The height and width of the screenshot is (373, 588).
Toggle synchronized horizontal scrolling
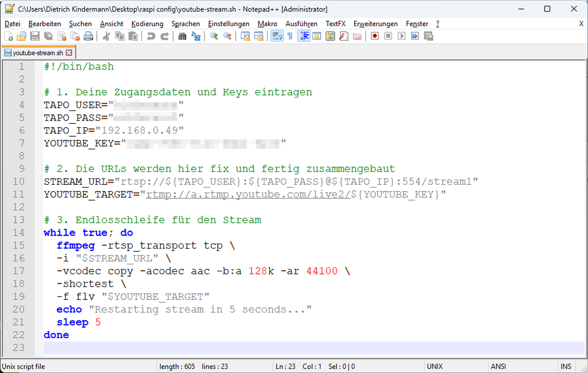(x=259, y=36)
